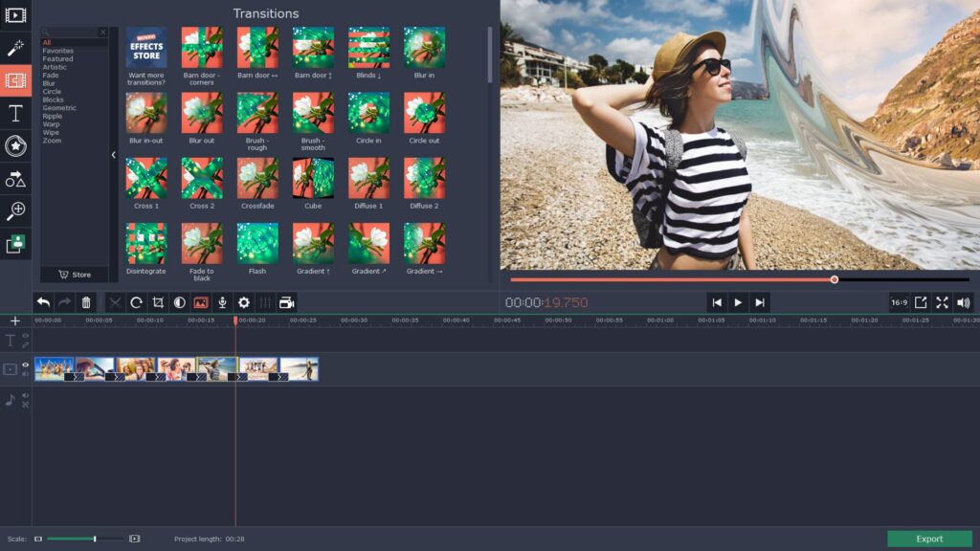Toggle video track visibility eye icon
The width and height of the screenshot is (980, 551).
pyautogui.click(x=26, y=364)
